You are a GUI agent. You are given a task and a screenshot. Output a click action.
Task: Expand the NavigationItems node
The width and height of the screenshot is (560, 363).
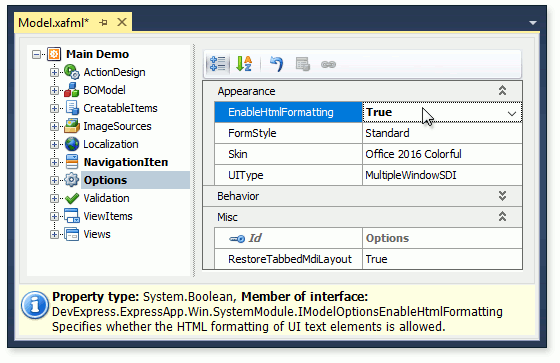click(x=54, y=162)
